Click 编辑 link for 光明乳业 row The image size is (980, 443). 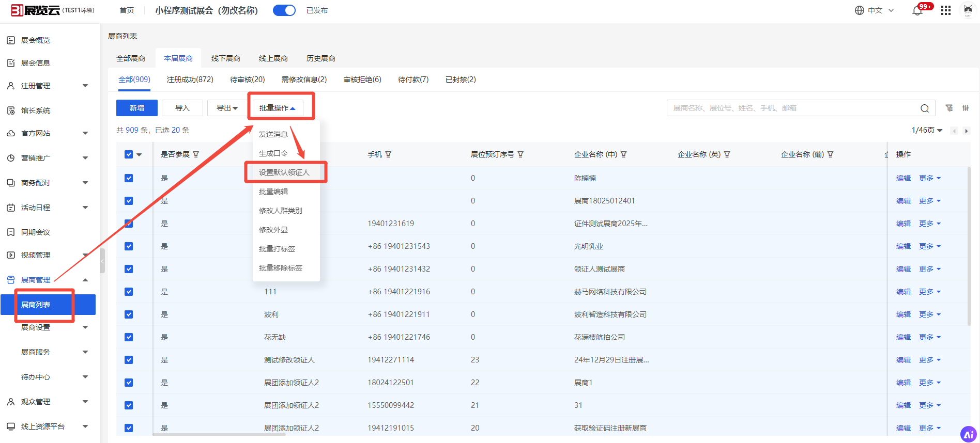point(903,246)
